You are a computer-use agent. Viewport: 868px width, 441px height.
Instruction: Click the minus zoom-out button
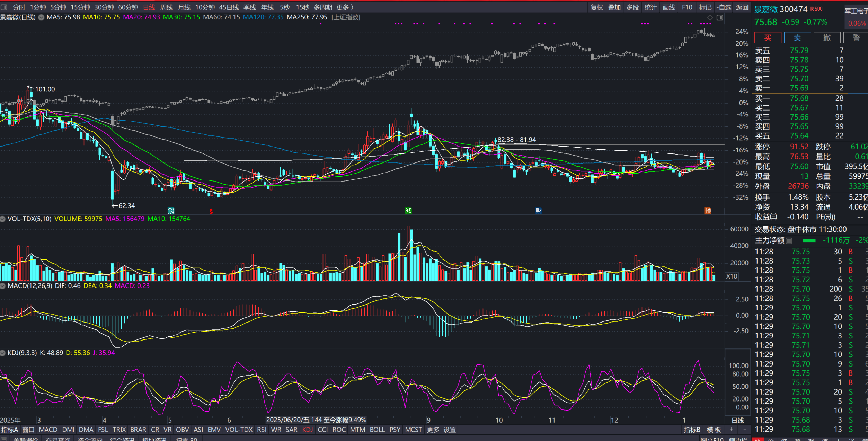click(x=745, y=430)
